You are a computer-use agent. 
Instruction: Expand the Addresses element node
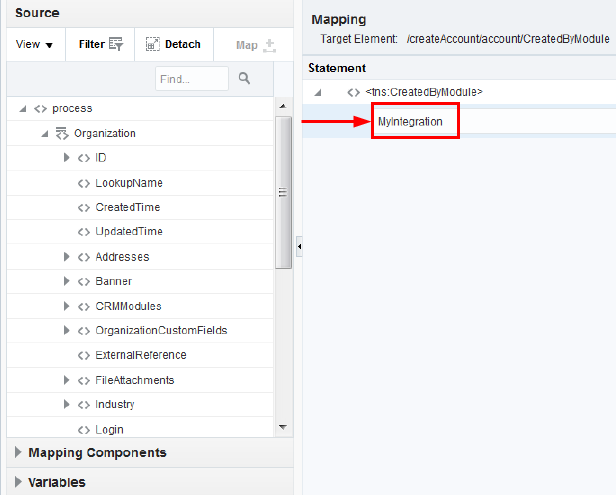coord(66,257)
